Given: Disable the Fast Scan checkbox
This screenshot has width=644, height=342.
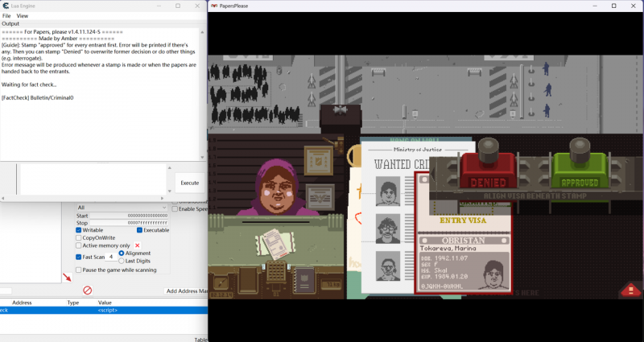Looking at the screenshot, I should coord(78,257).
